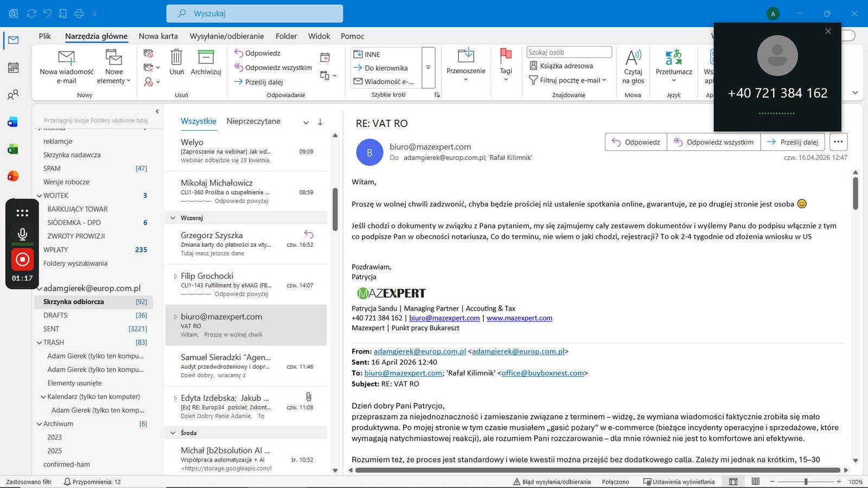Show Nieprzeczytane unread messages tab
This screenshot has width=868, height=488.
[x=253, y=121]
